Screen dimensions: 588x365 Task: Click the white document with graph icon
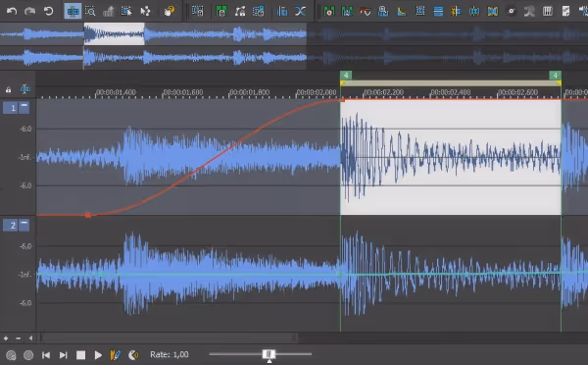[565, 11]
